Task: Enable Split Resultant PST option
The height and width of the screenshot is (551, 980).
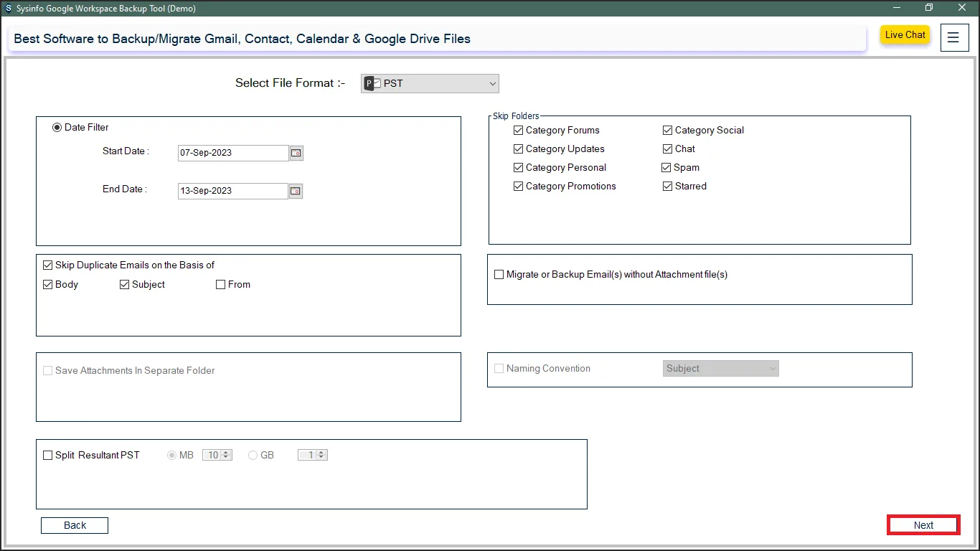Action: pos(48,456)
